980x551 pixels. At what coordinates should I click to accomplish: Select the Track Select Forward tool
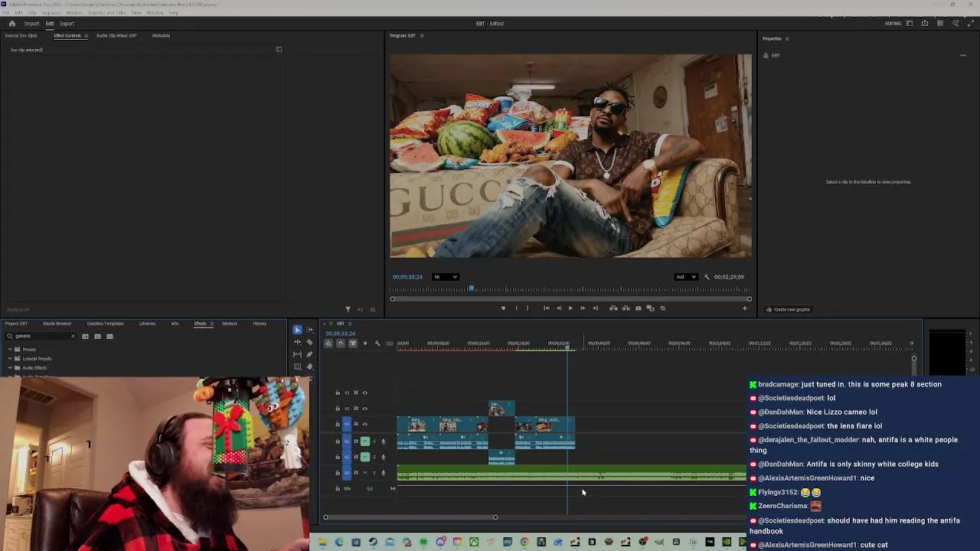coord(309,330)
